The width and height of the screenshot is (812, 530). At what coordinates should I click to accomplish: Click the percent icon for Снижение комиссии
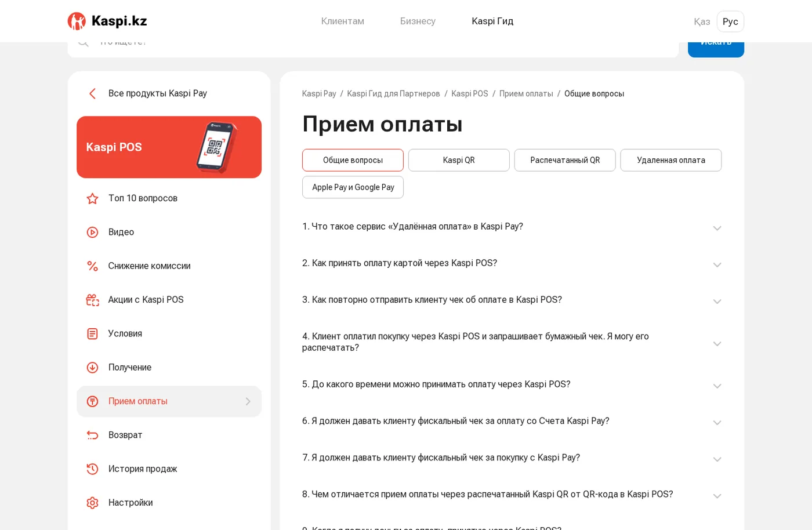pos(92,266)
